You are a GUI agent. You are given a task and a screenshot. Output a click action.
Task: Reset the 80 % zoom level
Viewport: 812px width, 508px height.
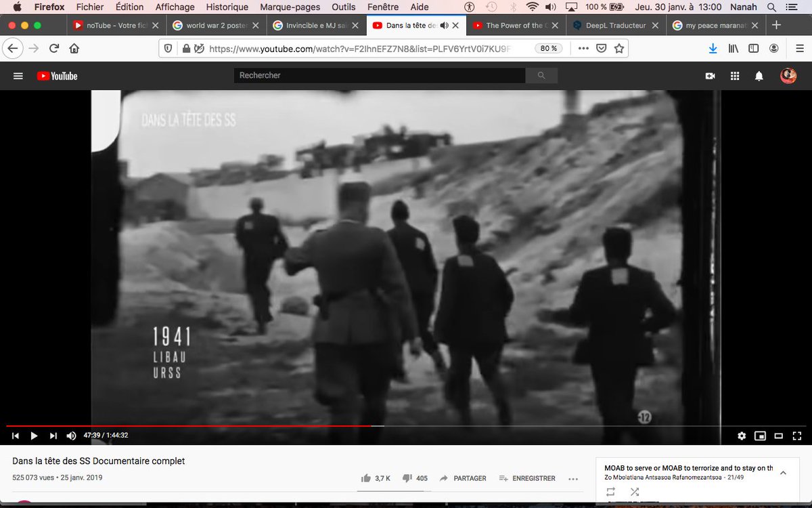pyautogui.click(x=549, y=49)
